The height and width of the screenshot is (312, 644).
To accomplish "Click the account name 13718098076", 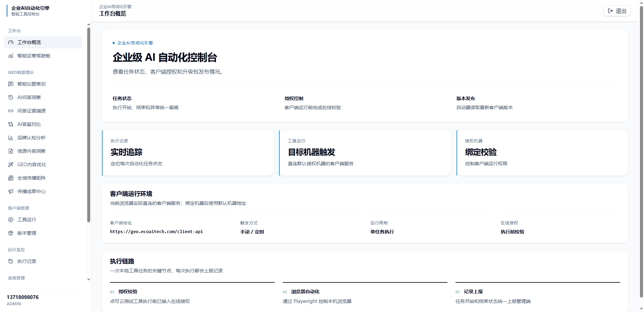I will [x=22, y=297].
